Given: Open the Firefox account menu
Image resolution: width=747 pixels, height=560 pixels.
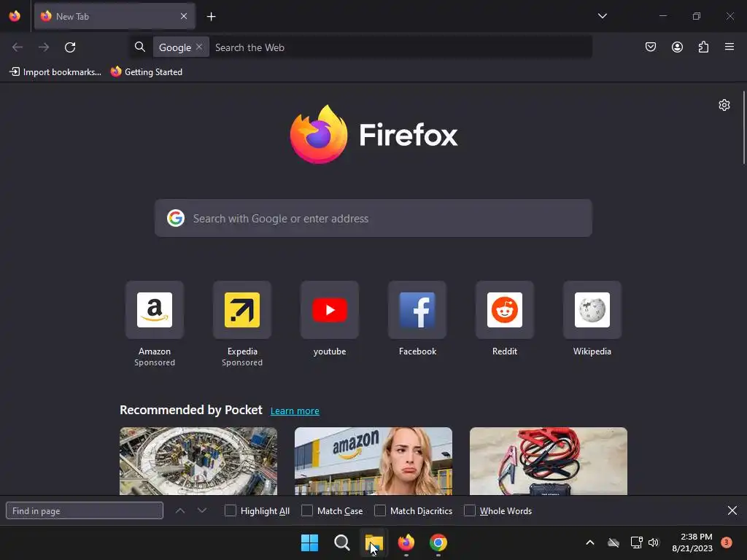Looking at the screenshot, I should (677, 47).
